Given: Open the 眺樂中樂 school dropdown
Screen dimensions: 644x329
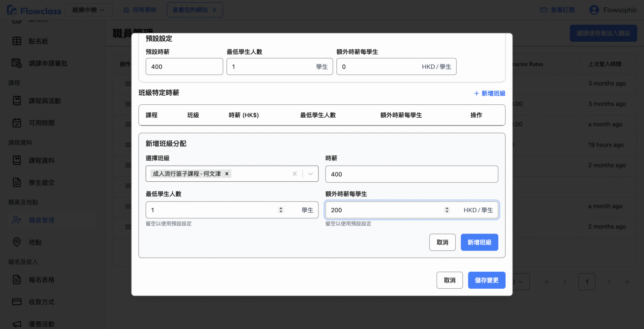Looking at the screenshot, I should pos(89,10).
